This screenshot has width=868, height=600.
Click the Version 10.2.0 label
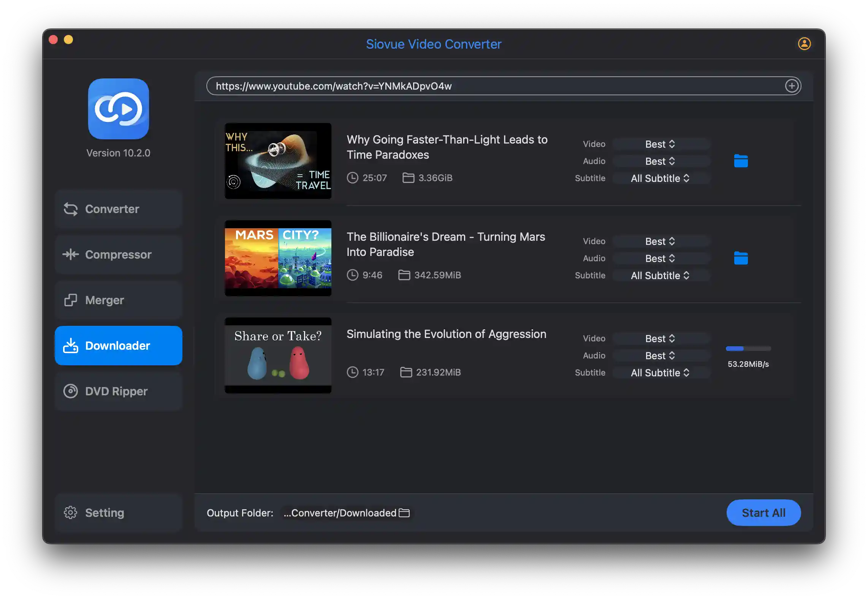pyautogui.click(x=118, y=153)
